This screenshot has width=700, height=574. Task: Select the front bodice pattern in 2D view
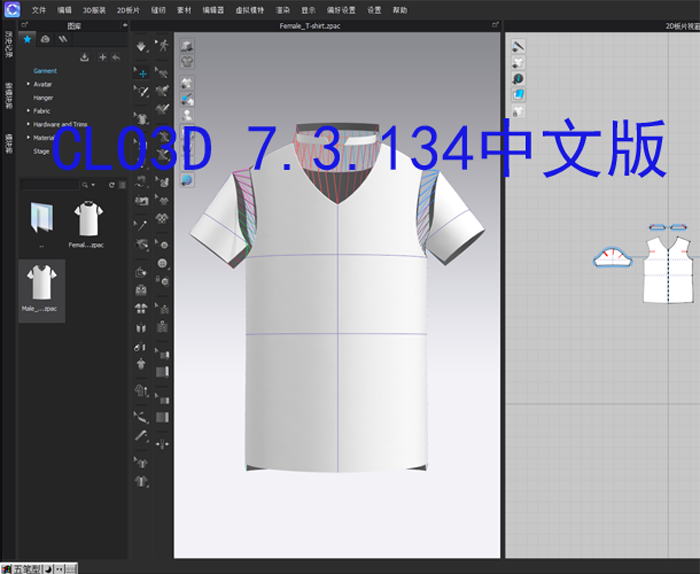click(668, 270)
